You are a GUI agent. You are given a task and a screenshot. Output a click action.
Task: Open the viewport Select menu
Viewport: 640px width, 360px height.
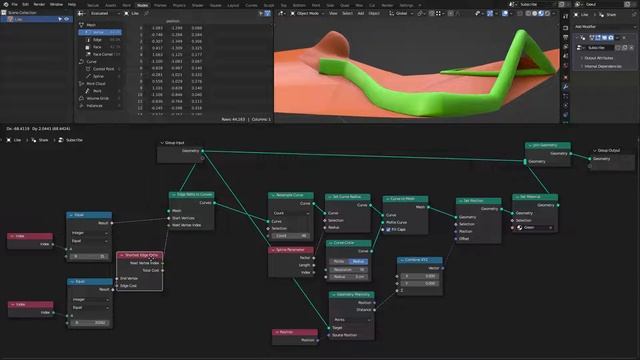point(347,13)
